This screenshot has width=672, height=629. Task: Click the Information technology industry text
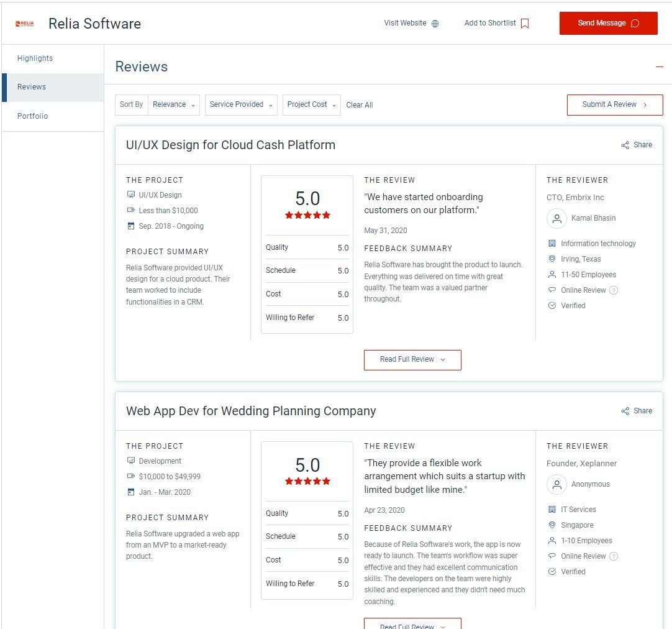[598, 244]
